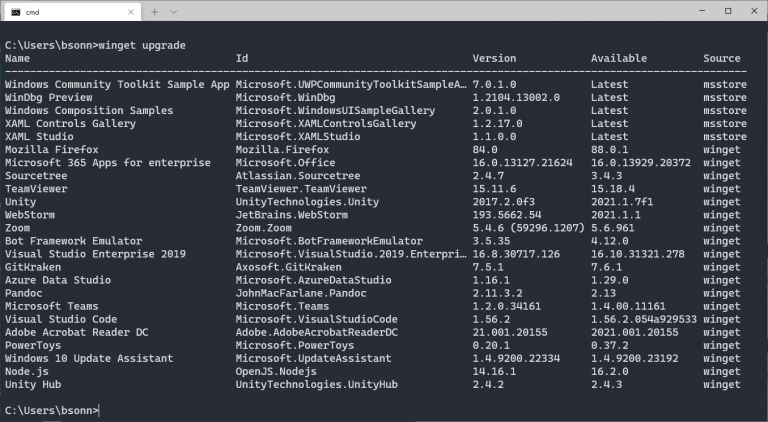Click the cmd tab icon
768x422 pixels.
16,12
